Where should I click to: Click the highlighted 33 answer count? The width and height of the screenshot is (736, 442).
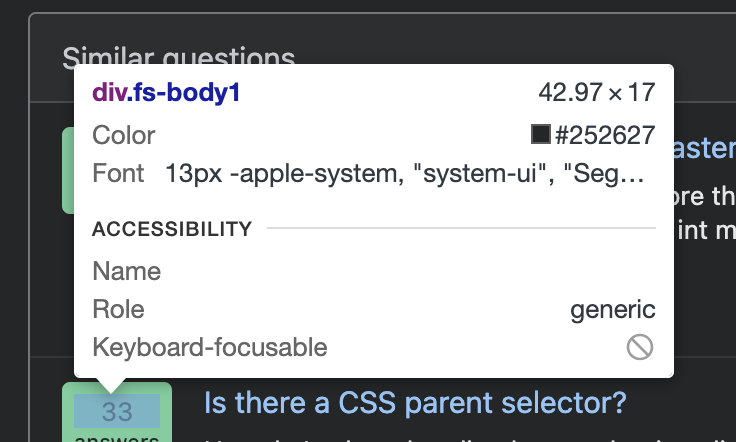[117, 411]
